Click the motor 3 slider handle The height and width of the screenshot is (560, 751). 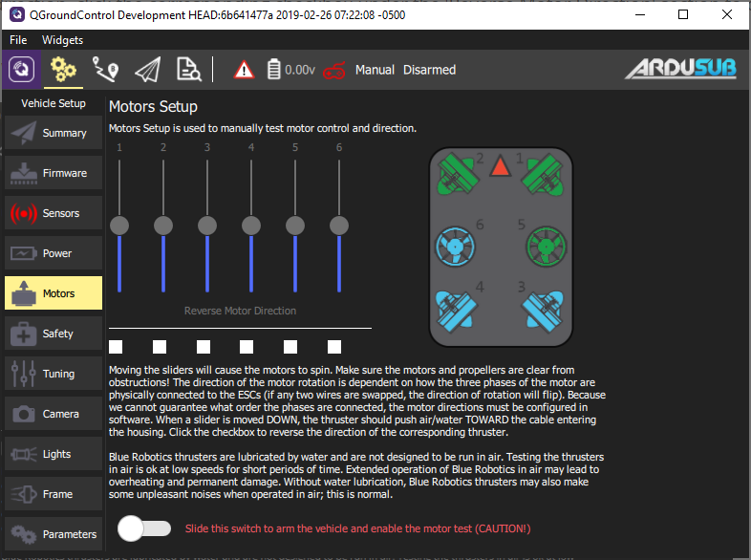tap(207, 226)
